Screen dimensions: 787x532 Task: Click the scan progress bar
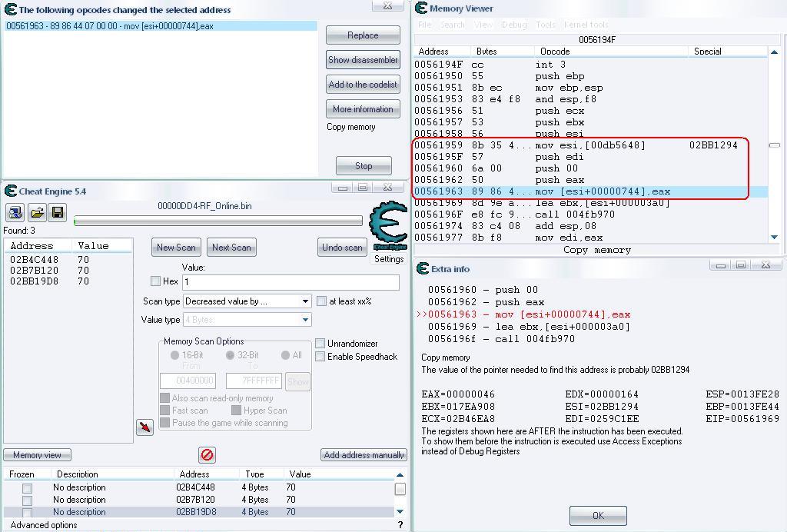[218, 221]
